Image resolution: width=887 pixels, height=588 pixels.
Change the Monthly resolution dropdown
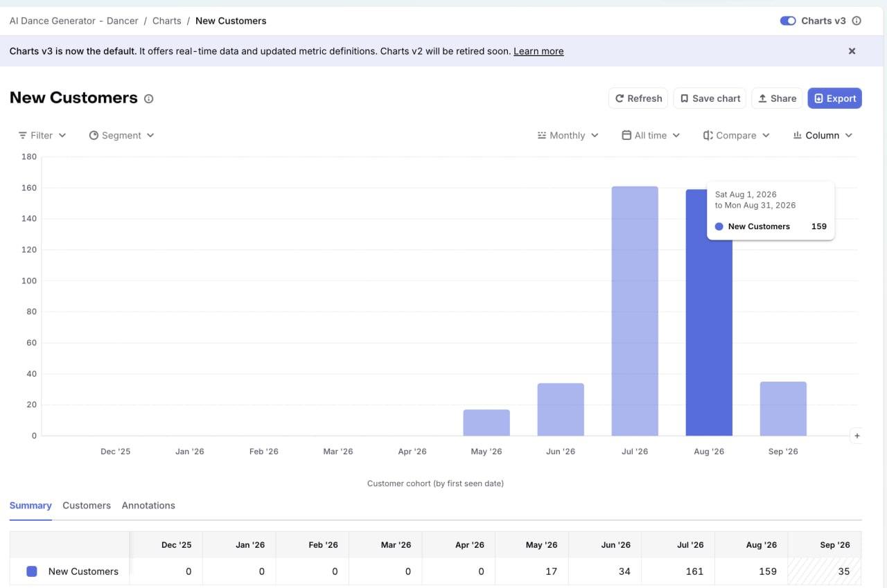click(x=568, y=136)
